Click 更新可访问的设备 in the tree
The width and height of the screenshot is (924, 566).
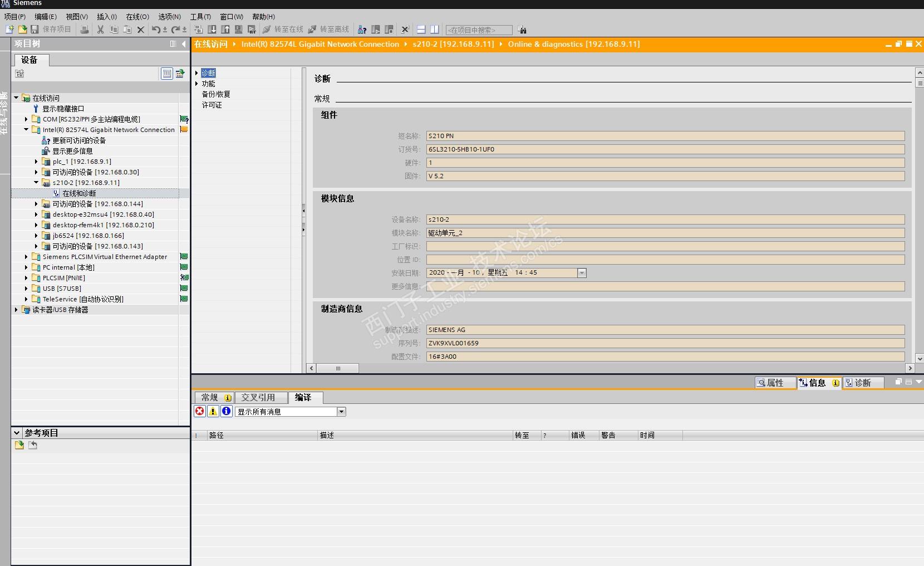[79, 140]
